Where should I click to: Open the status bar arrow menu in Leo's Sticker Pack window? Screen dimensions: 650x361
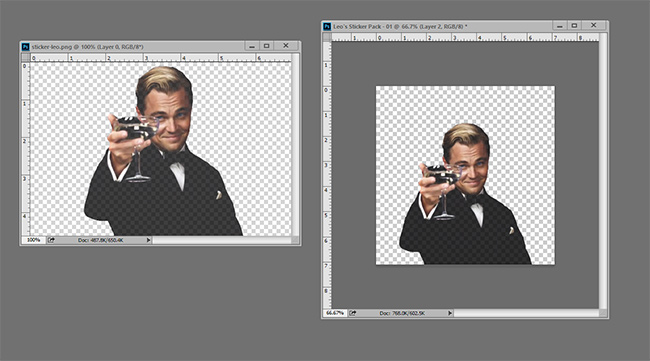pyautogui.click(x=450, y=313)
